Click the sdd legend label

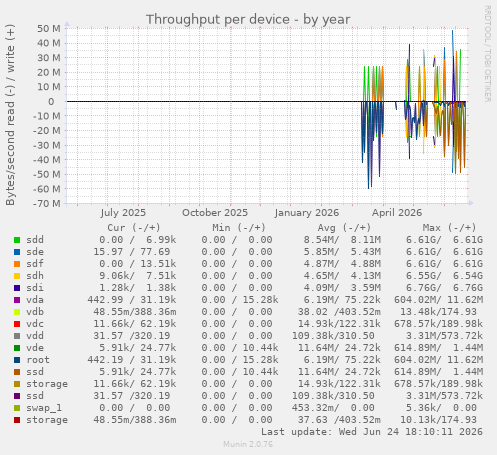coord(35,240)
